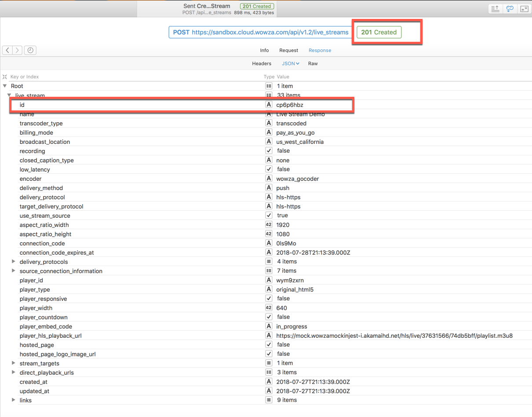Viewport: 532px width, 417px height.
Task: Click the string type icon for connection_code
Action: (x=269, y=243)
